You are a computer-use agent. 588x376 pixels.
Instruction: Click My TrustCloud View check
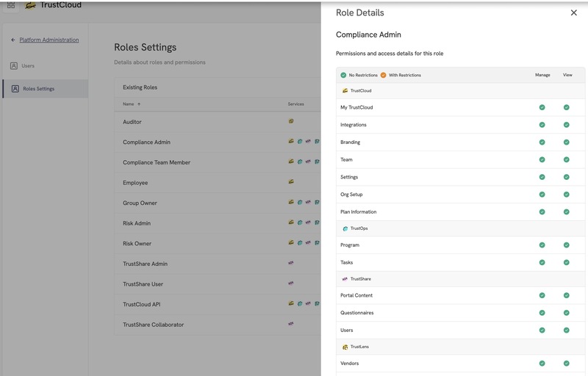click(566, 107)
